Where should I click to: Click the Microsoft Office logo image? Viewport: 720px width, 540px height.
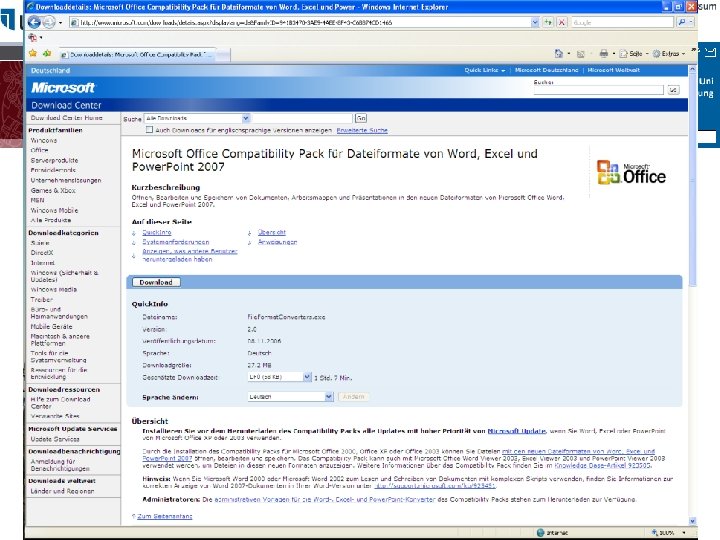[x=631, y=173]
